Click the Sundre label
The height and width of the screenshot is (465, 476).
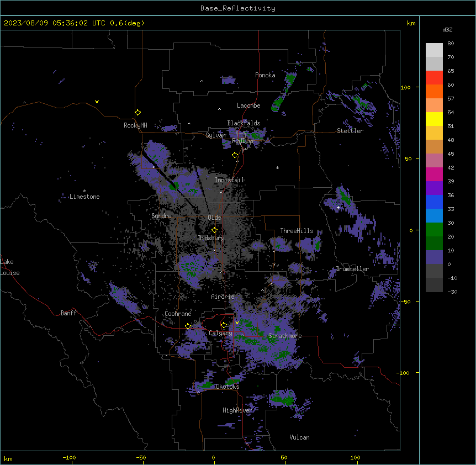pos(161,216)
